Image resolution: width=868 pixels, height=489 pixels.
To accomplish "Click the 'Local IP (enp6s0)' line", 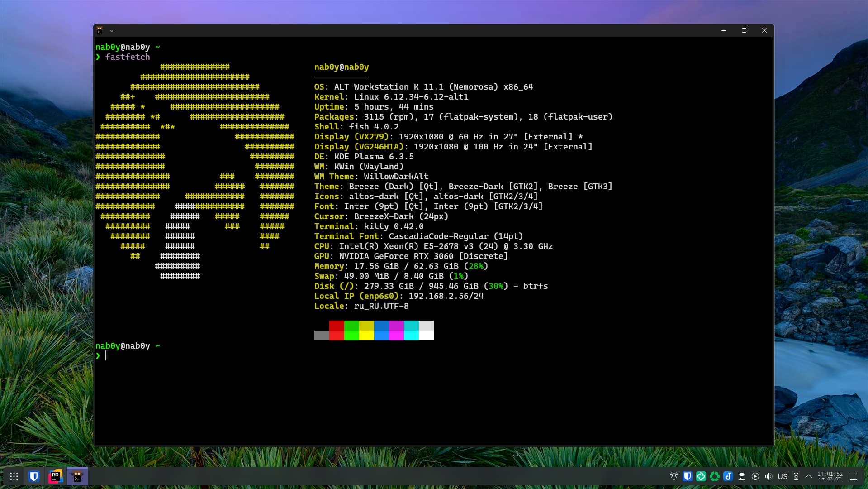I will pyautogui.click(x=399, y=296).
